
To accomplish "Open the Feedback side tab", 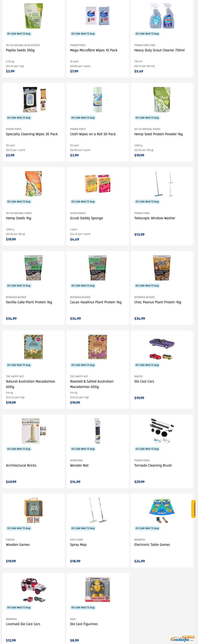I will point(193,509).
